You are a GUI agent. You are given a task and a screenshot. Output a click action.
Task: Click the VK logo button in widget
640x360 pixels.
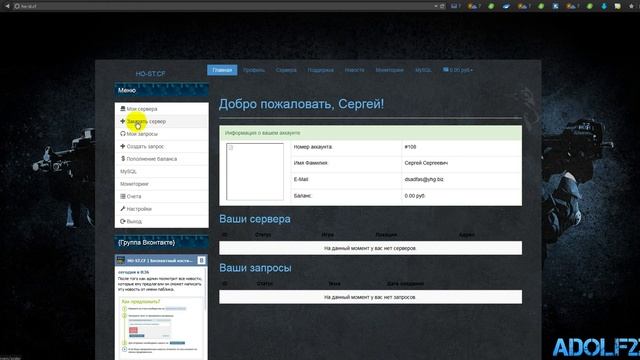pyautogui.click(x=201, y=260)
